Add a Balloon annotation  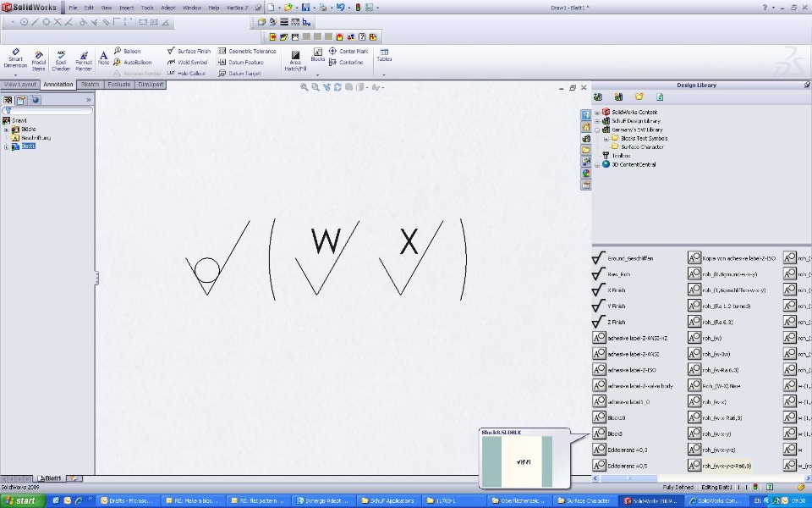pyautogui.click(x=128, y=51)
